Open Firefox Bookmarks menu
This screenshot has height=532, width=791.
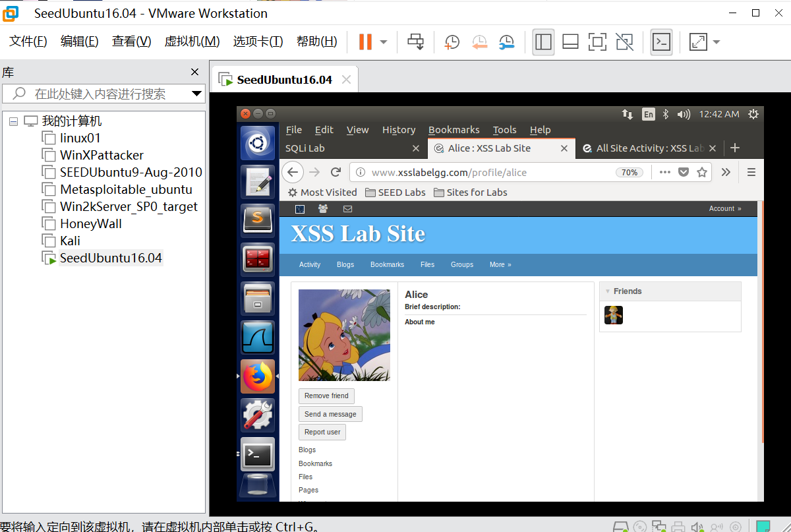pos(454,130)
